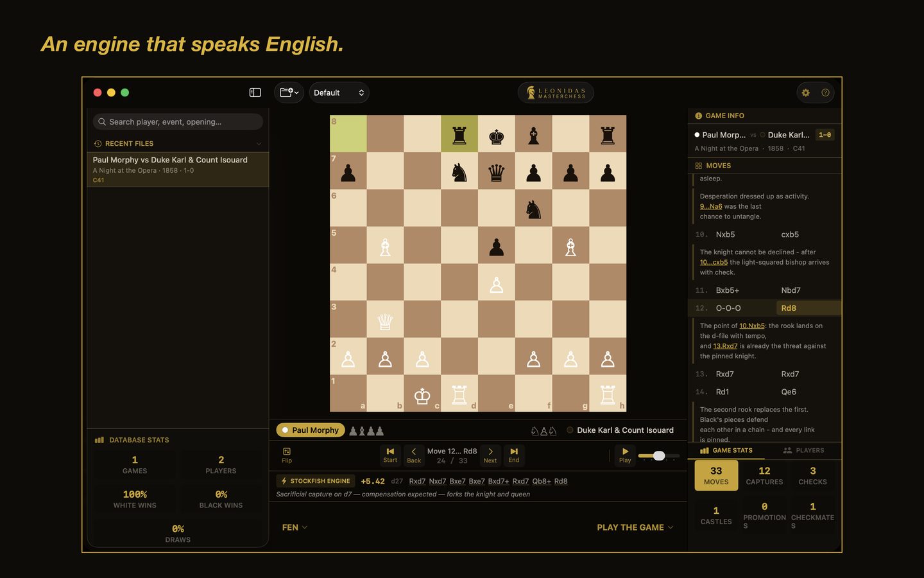The image size is (924, 578).
Task: Follow the 10...cxb5 link in commentary
Action: (714, 262)
